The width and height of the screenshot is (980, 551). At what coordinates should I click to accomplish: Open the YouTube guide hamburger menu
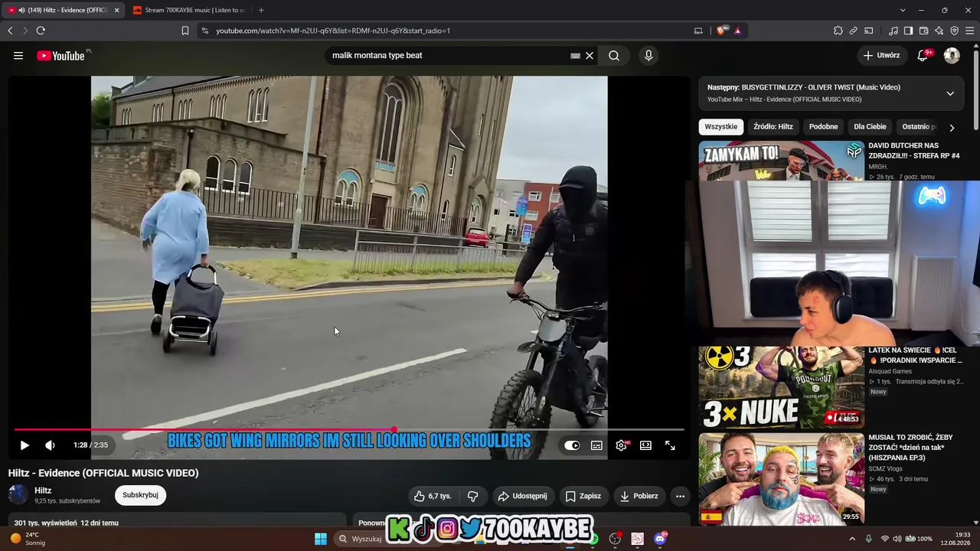pos(18,56)
